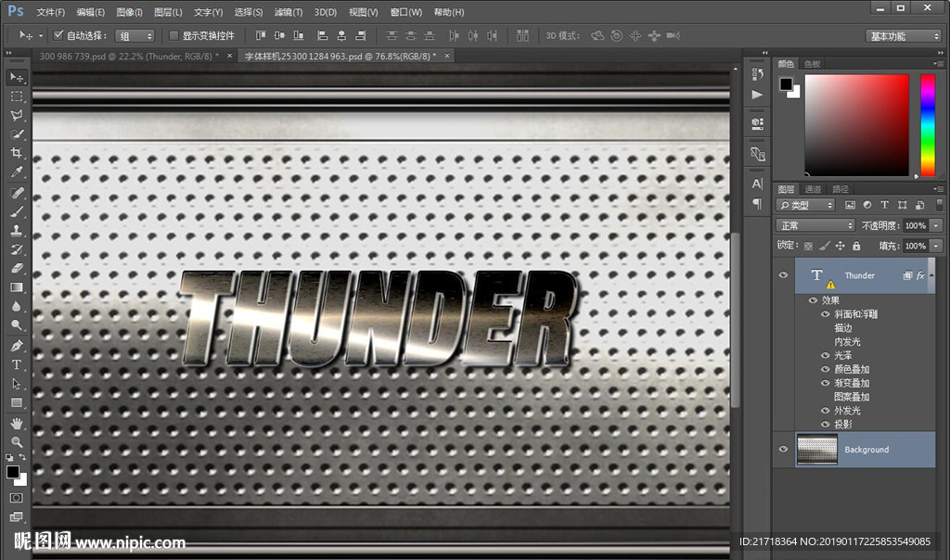Lock all on layer padlock icon
Screen dimensions: 950x560
pyautogui.click(x=856, y=246)
